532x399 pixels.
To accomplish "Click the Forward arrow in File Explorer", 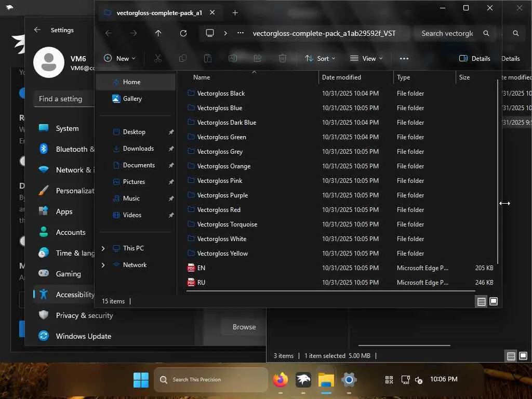I will click(x=134, y=33).
